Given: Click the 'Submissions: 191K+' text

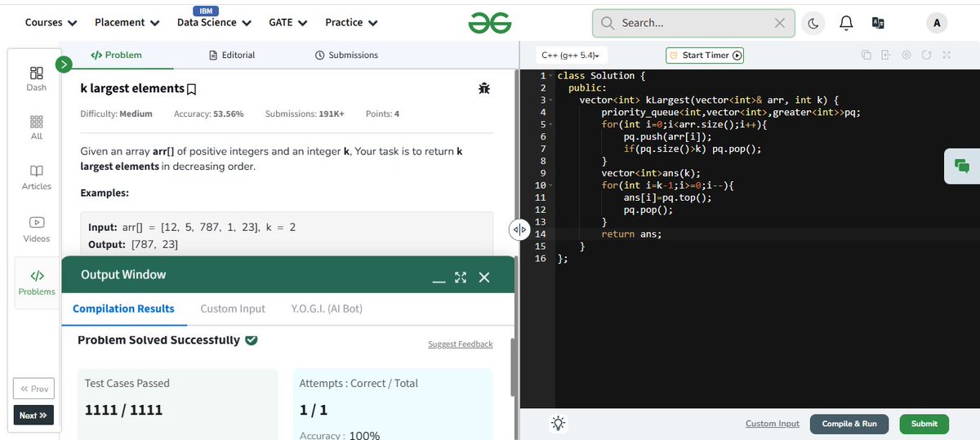Looking at the screenshot, I should [x=305, y=114].
